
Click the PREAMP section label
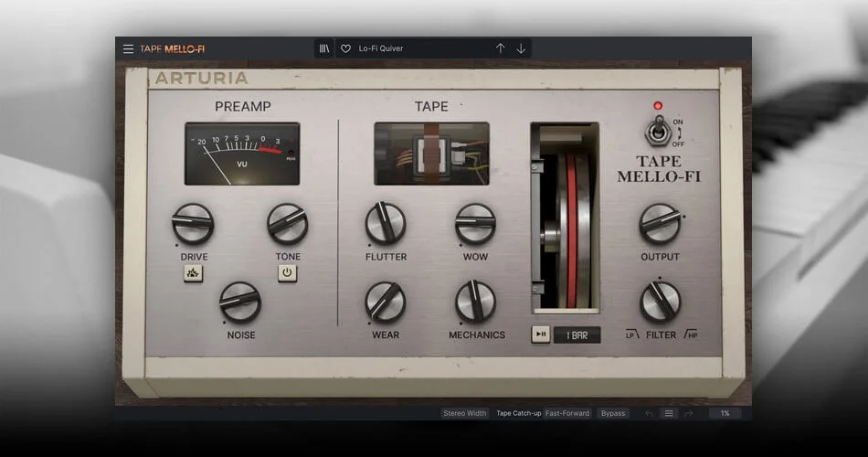pyautogui.click(x=242, y=106)
